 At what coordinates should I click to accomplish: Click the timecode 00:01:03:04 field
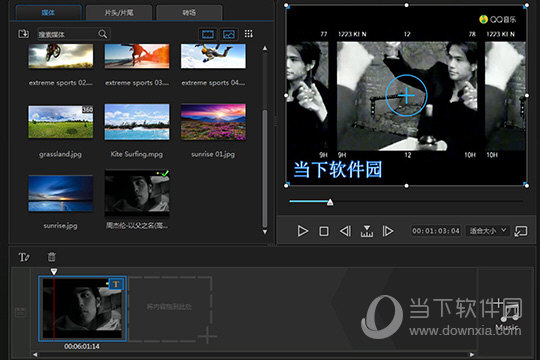[x=436, y=231]
